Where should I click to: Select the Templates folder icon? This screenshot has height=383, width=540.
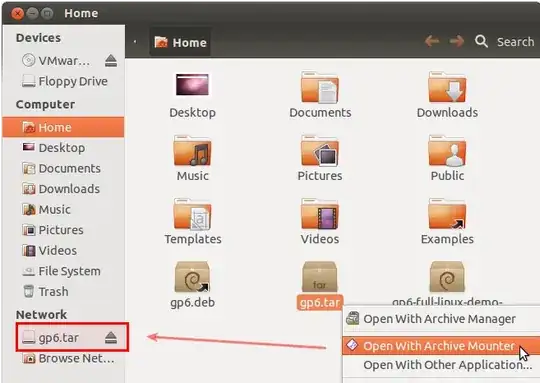193,214
